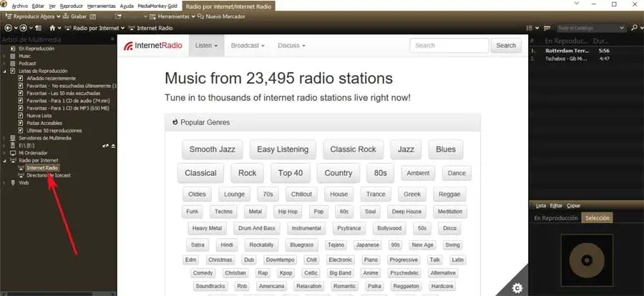
Task: Select the Ultimas 50 reproducciones playlist
Action: tap(54, 131)
